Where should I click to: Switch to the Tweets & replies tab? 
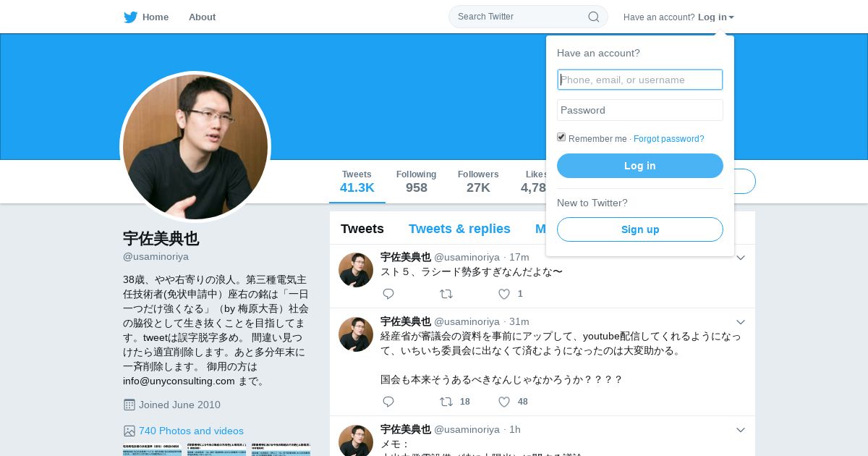(459, 229)
